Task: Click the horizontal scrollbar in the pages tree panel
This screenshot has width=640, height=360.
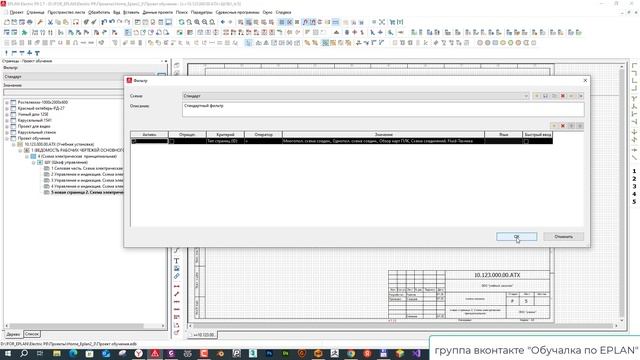Action: (76, 326)
